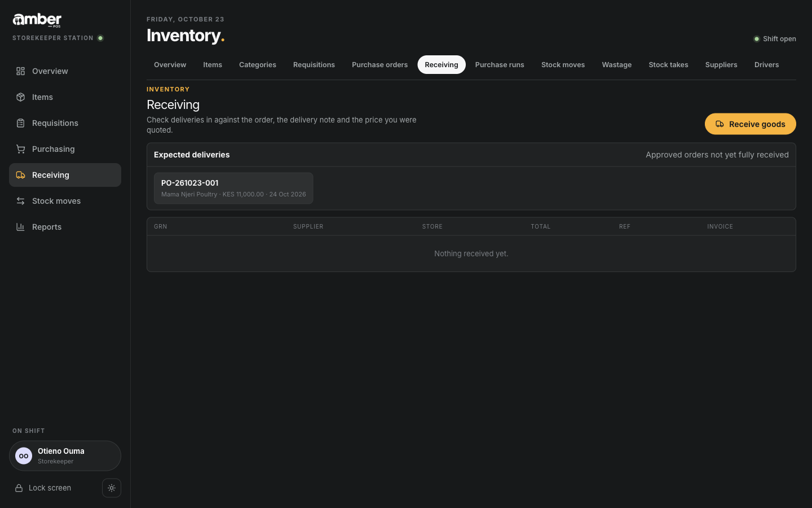Click the Lock screen padlock icon
This screenshot has width=812, height=508.
(19, 488)
